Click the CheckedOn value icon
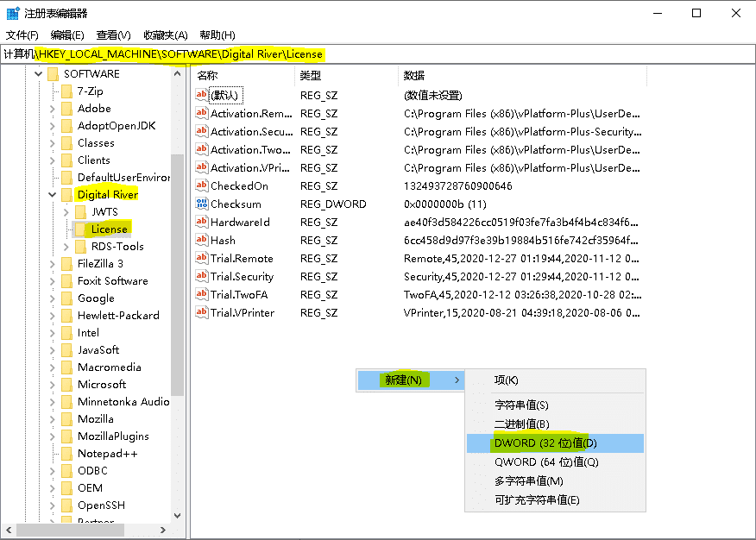This screenshot has height=540, width=756. pyautogui.click(x=202, y=186)
